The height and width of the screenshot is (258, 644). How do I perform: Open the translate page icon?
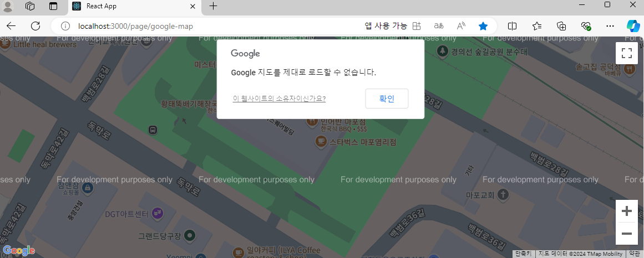click(439, 26)
